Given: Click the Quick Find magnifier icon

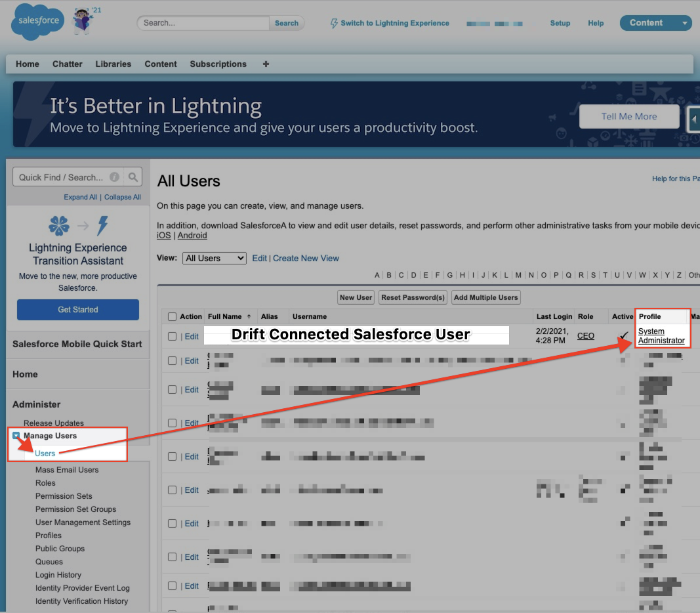Looking at the screenshot, I should tap(133, 177).
